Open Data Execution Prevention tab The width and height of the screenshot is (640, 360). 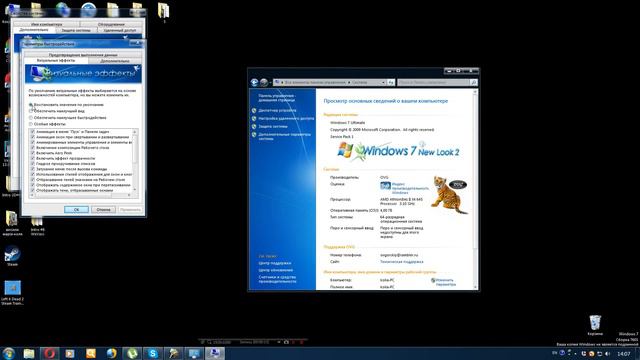click(83, 55)
